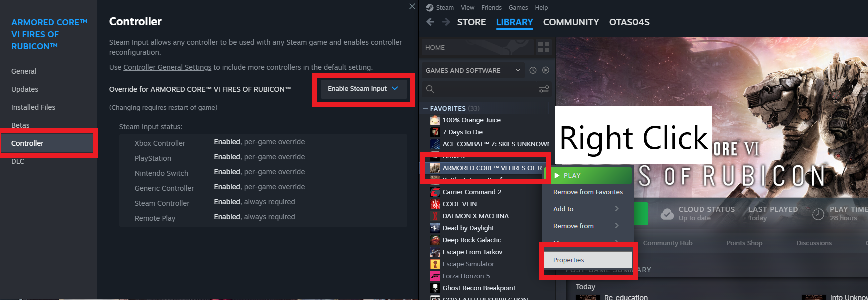Open the OTAS04S profile tab

tap(629, 22)
